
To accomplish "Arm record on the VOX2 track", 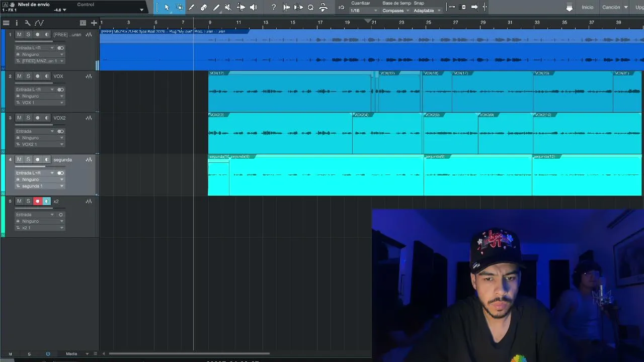I will tap(37, 118).
